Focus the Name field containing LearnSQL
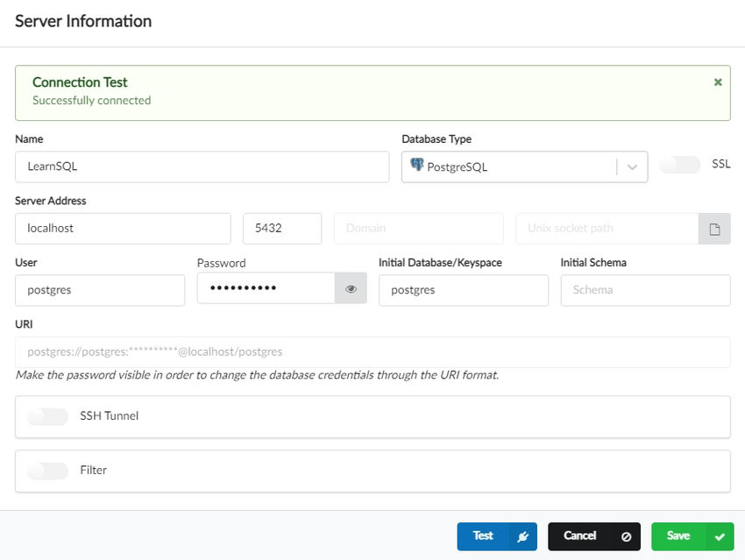Screen dimensions: 745x560 [x=202, y=167]
